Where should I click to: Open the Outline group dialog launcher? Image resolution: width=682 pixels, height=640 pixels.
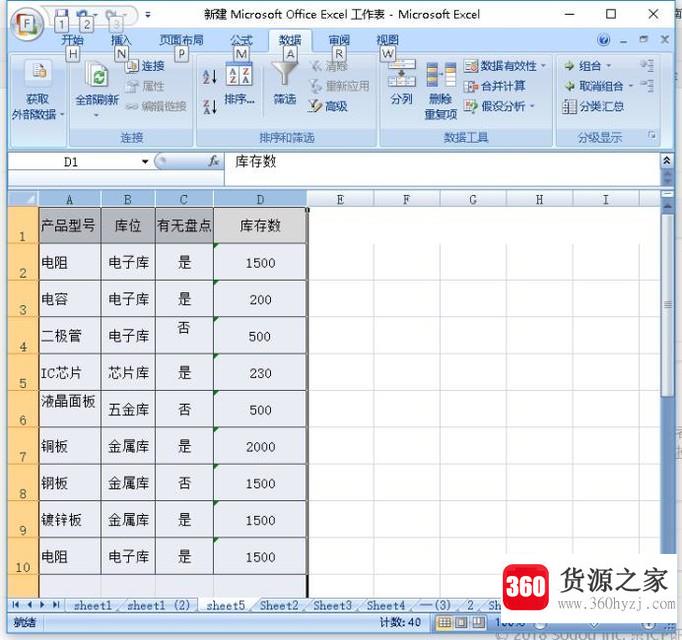(652, 135)
